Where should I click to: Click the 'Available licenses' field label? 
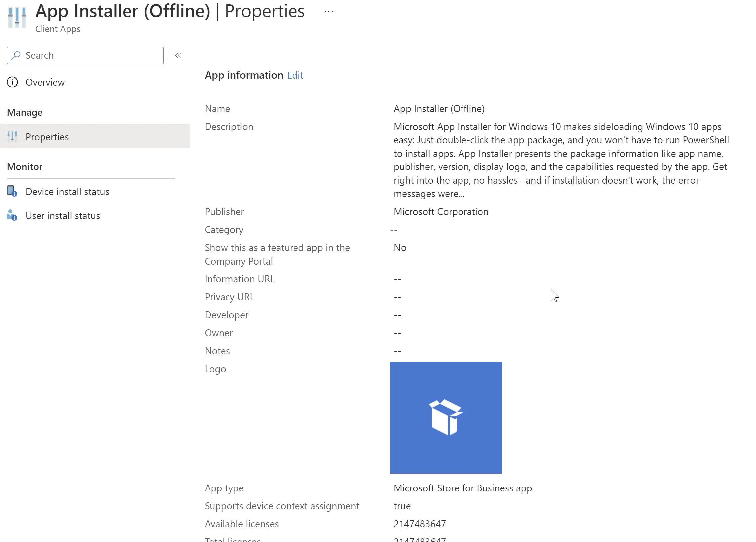coord(241,524)
